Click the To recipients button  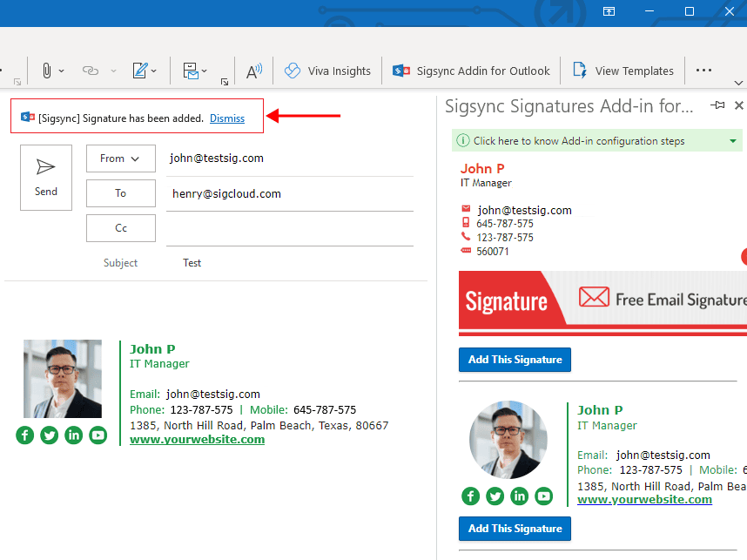(x=120, y=193)
